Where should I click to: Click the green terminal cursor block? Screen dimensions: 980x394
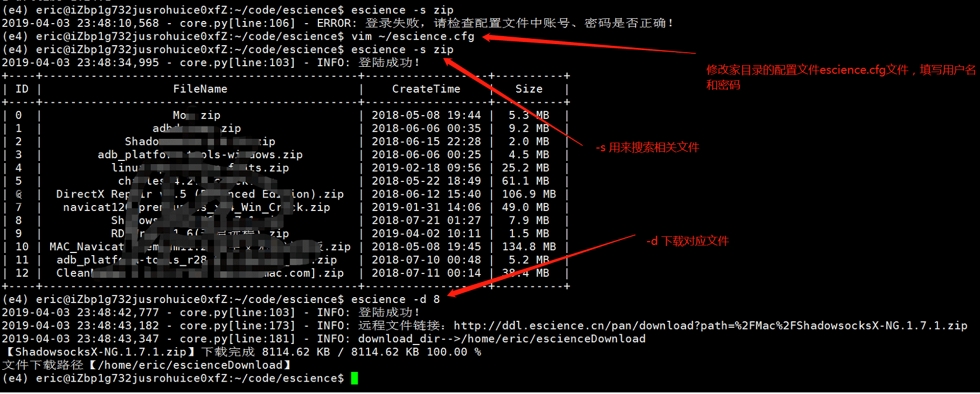[x=355, y=378]
